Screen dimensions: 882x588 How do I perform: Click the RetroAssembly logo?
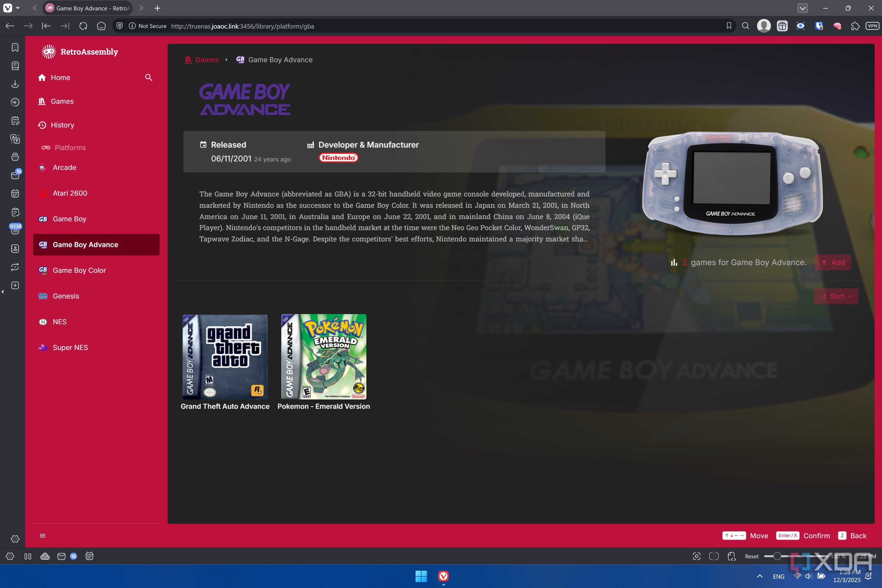(x=79, y=52)
